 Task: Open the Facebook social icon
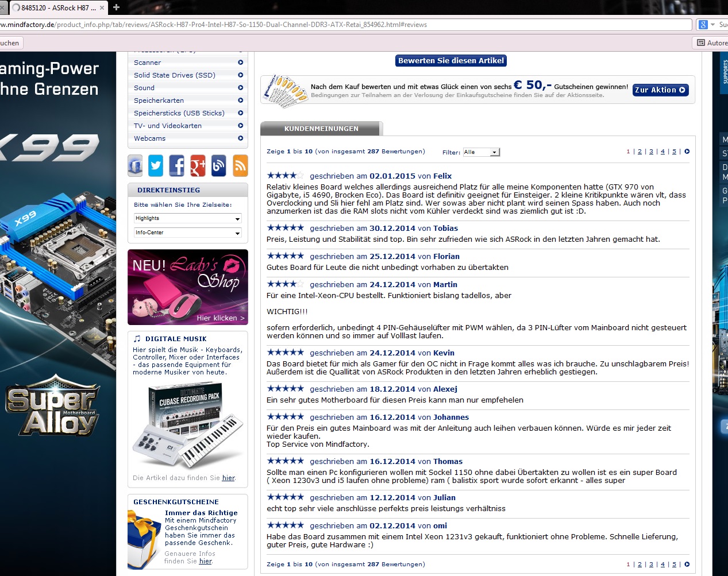pos(177,165)
